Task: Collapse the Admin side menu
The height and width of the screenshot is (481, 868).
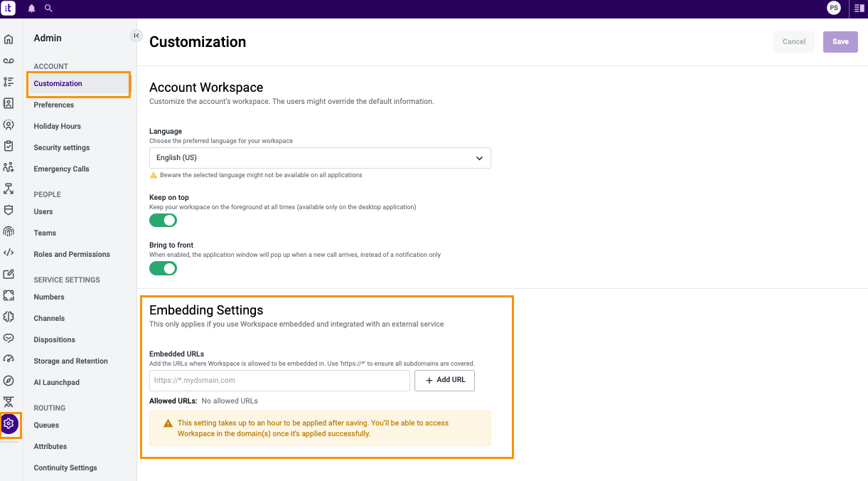Action: (x=136, y=36)
